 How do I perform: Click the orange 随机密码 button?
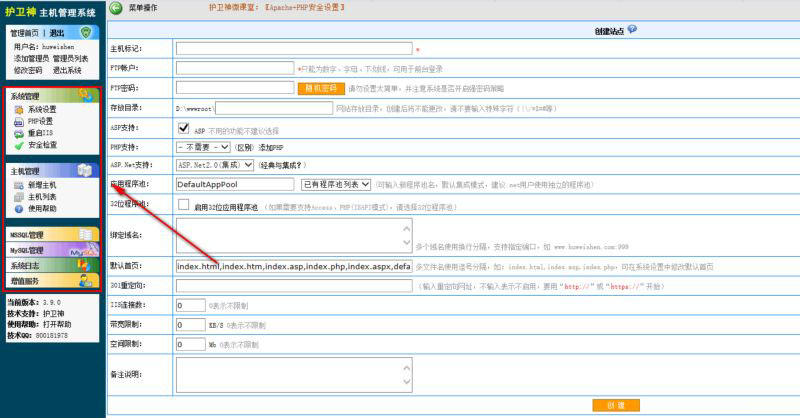point(321,88)
